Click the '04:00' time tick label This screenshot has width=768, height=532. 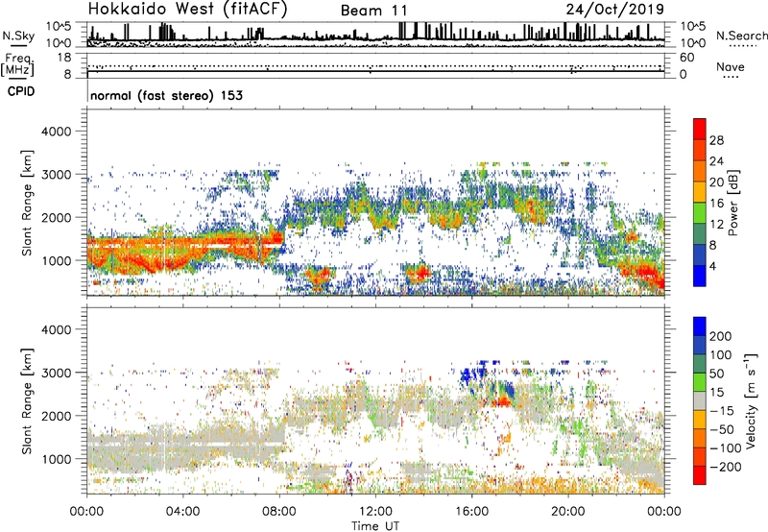point(183,512)
